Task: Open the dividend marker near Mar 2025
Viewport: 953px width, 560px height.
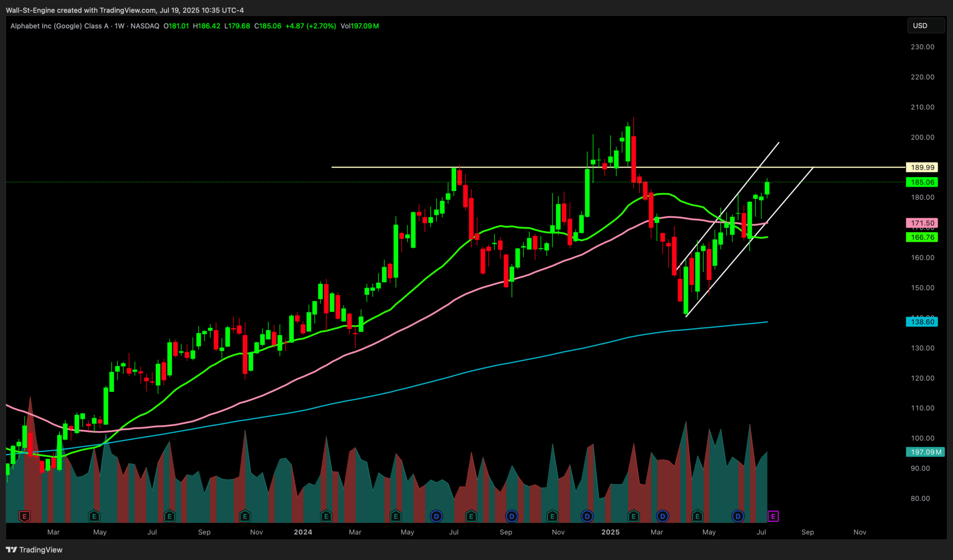Action: (662, 516)
